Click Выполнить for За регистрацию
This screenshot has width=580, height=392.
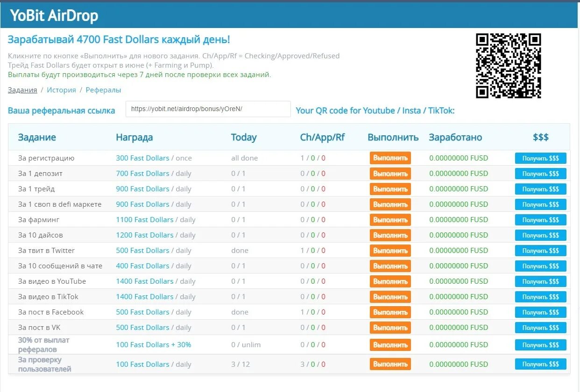tap(390, 158)
